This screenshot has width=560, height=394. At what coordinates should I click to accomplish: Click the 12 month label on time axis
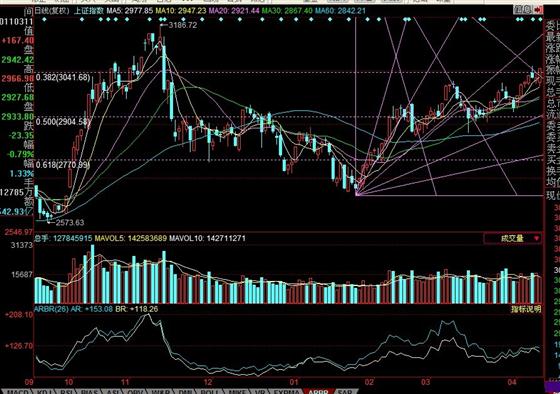[208, 382]
